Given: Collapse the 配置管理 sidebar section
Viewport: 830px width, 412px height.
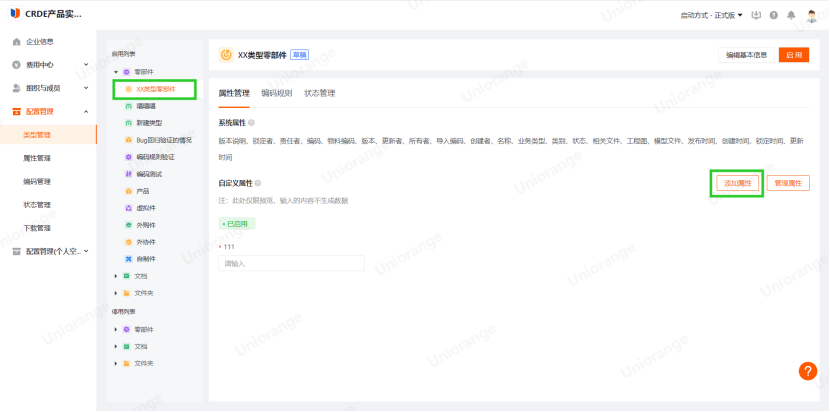Looking at the screenshot, I should click(x=86, y=111).
